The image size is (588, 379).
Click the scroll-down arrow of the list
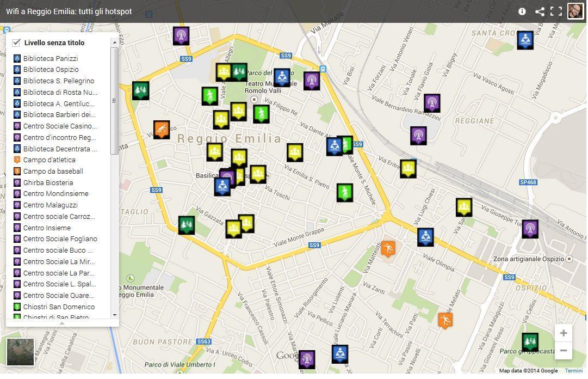115,315
